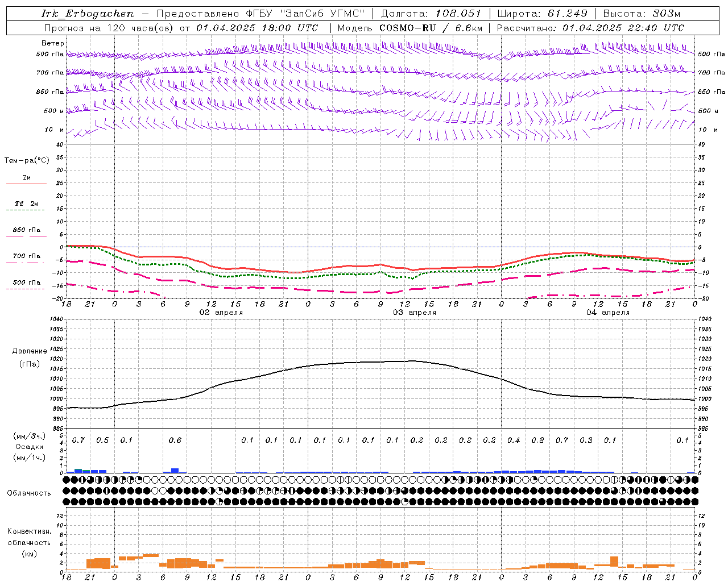Click the Ветер wind panel label
Image resolution: width=728 pixels, height=582 pixels.
click(x=53, y=43)
